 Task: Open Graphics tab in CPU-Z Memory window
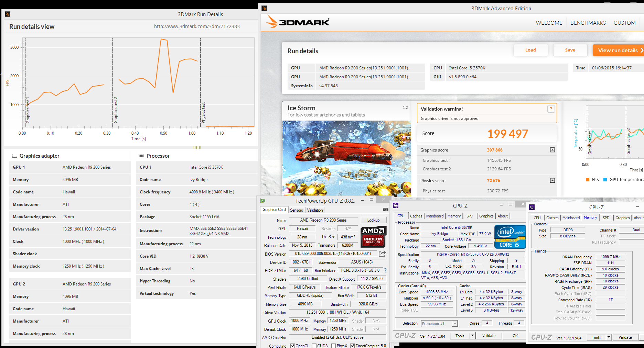click(622, 218)
